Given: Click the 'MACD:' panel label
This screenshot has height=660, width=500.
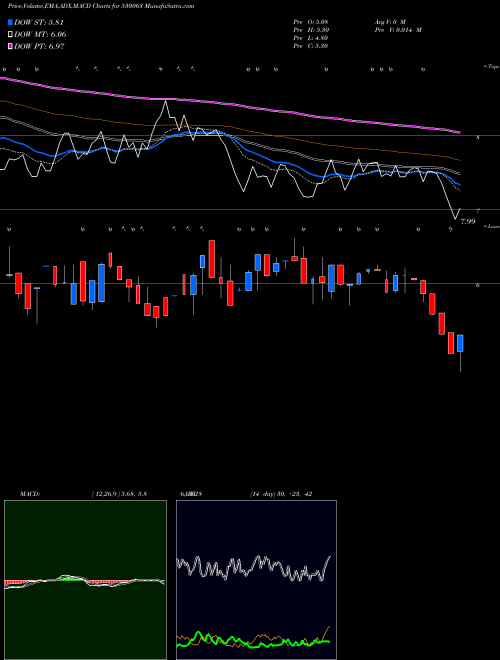Looking at the screenshot, I should coord(30,494).
